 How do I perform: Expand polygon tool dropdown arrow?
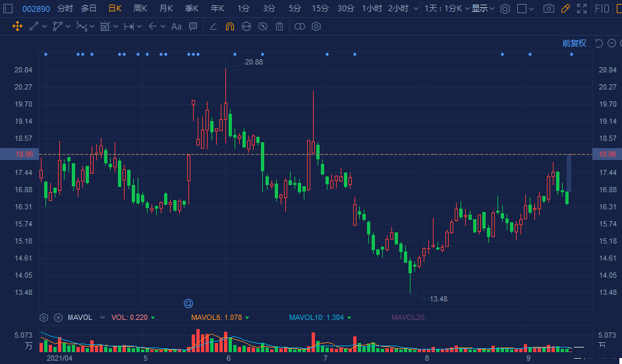click(69, 26)
